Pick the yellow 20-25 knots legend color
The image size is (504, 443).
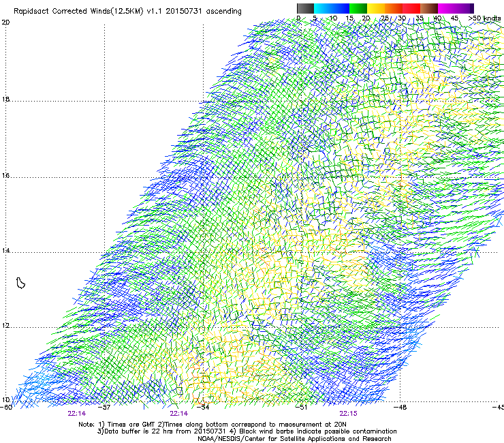[376, 8]
